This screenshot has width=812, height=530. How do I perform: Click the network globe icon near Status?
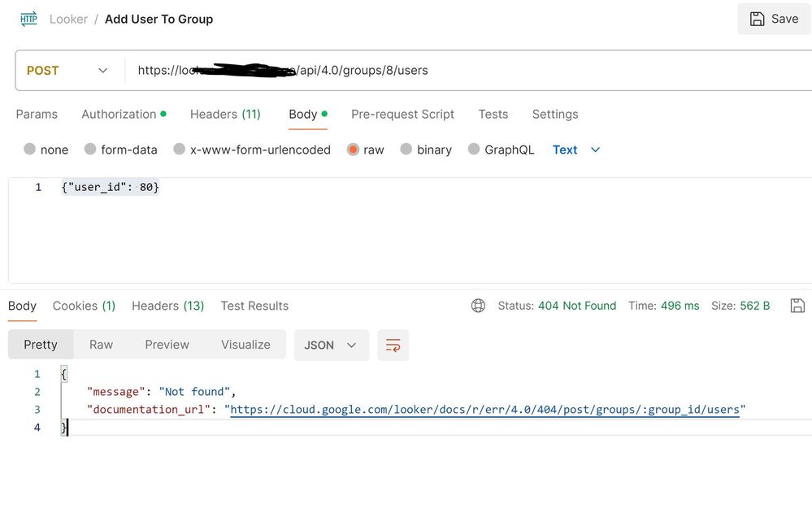[x=478, y=306]
